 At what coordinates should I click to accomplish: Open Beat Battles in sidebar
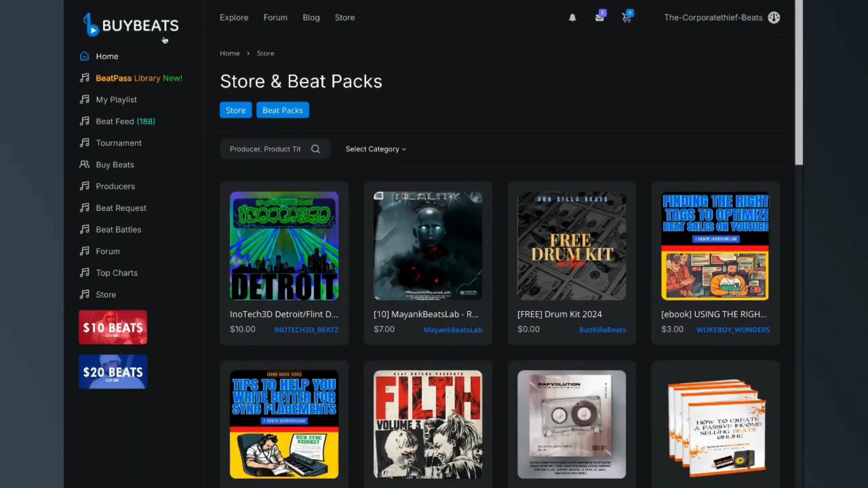click(x=118, y=230)
